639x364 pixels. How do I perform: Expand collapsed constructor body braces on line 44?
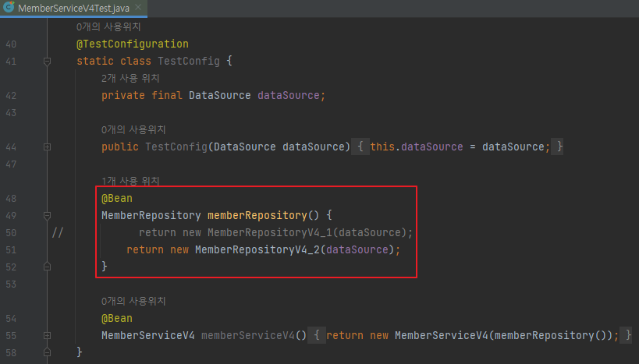pyautogui.click(x=360, y=147)
